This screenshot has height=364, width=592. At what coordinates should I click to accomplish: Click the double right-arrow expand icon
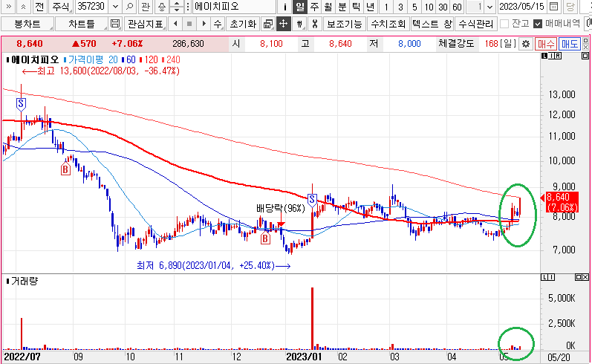click(9, 7)
